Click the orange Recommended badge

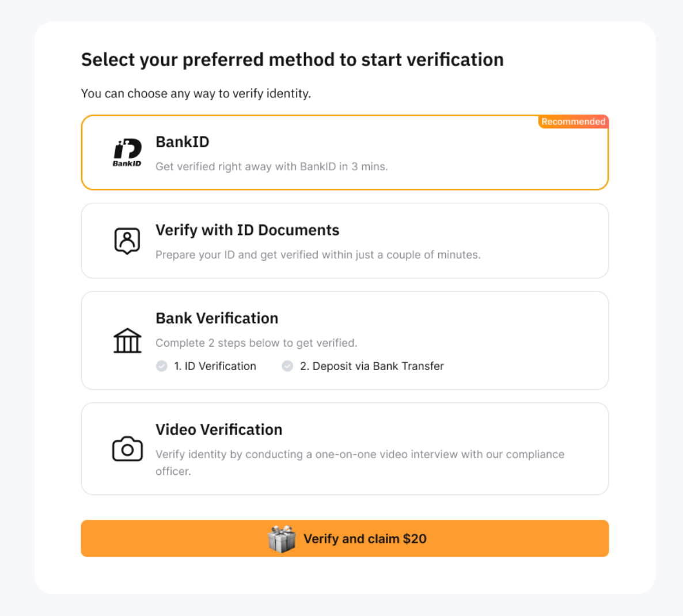coord(573,121)
